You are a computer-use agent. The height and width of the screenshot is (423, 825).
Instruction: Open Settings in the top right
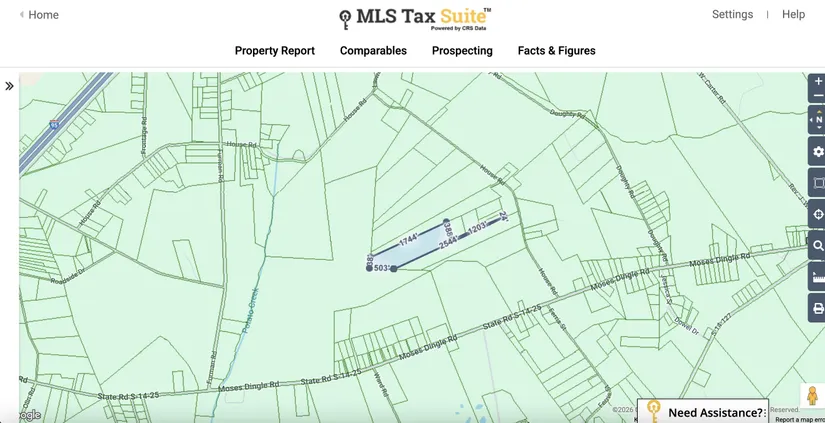point(732,15)
